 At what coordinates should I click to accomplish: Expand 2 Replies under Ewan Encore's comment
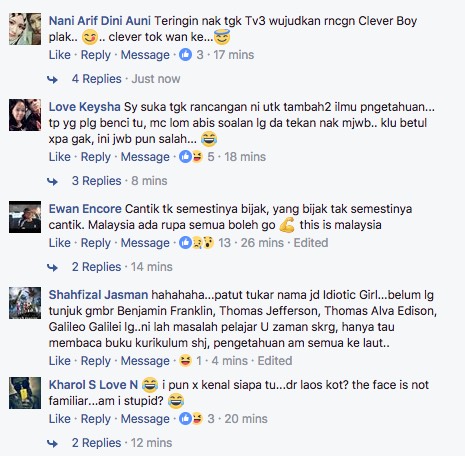click(x=97, y=267)
